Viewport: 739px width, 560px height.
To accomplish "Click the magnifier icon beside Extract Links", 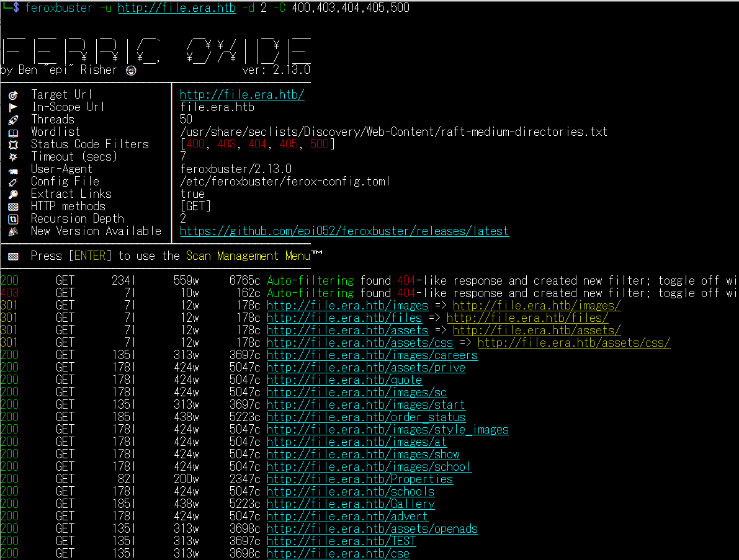I will [x=13, y=194].
